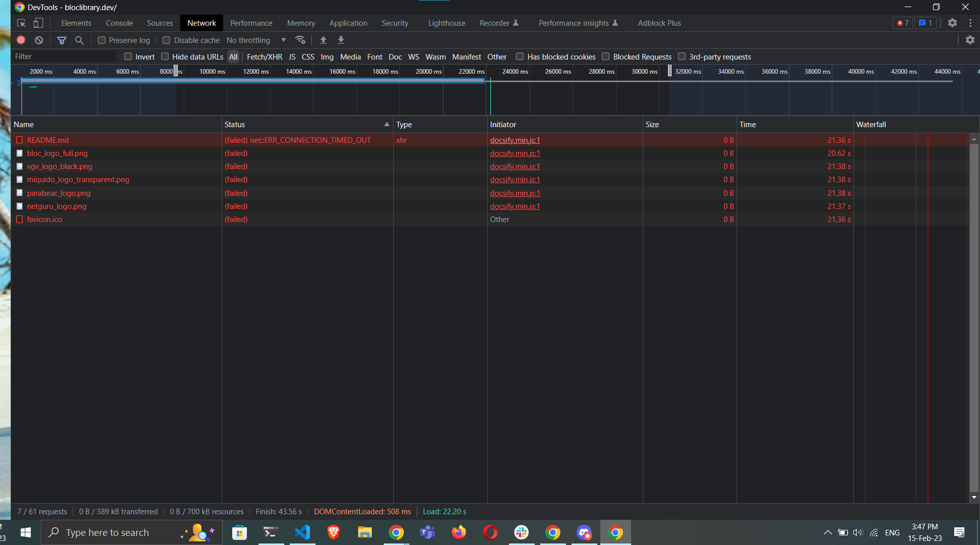Open the network request search
Viewport: 980px width, 545px height.
pyautogui.click(x=79, y=40)
